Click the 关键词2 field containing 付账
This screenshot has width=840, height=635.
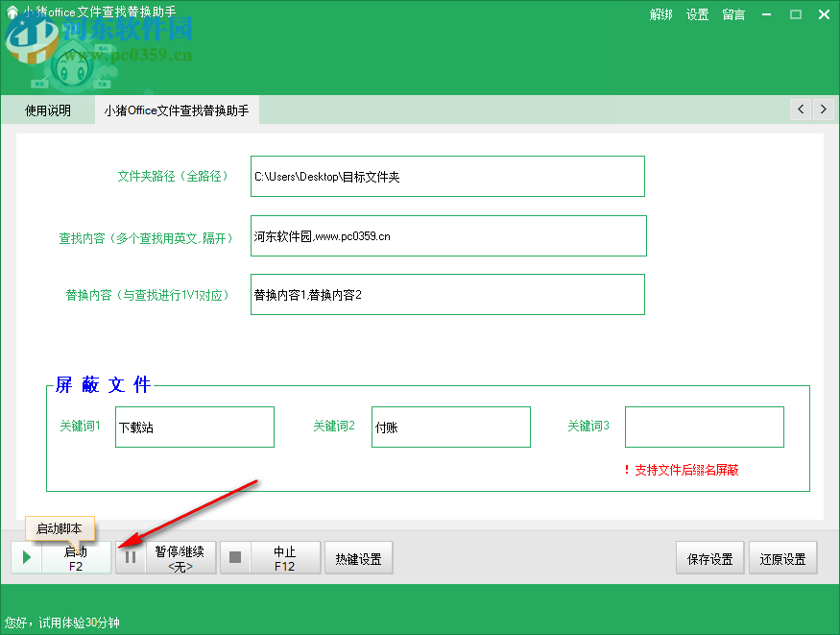(x=450, y=427)
